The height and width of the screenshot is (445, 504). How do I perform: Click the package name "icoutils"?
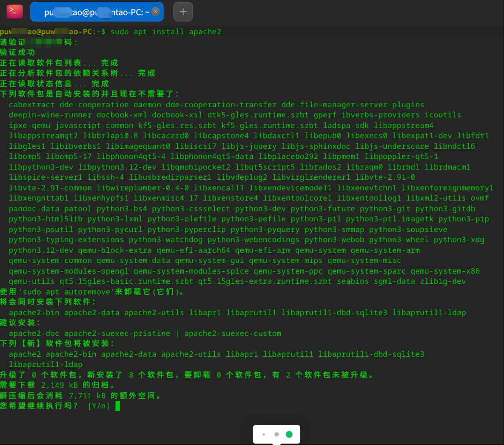point(443,115)
